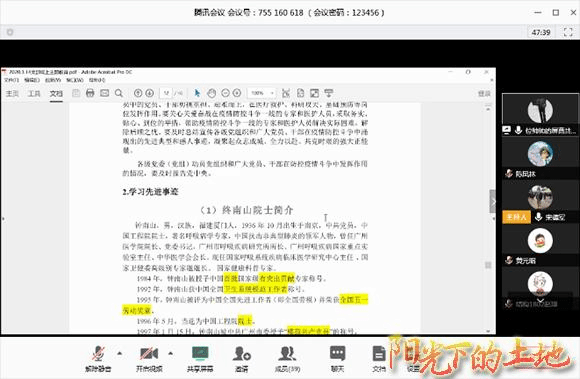The width and height of the screenshot is (580, 379).
Task: Click the scrolling mode / download icon
Action: 328,93
